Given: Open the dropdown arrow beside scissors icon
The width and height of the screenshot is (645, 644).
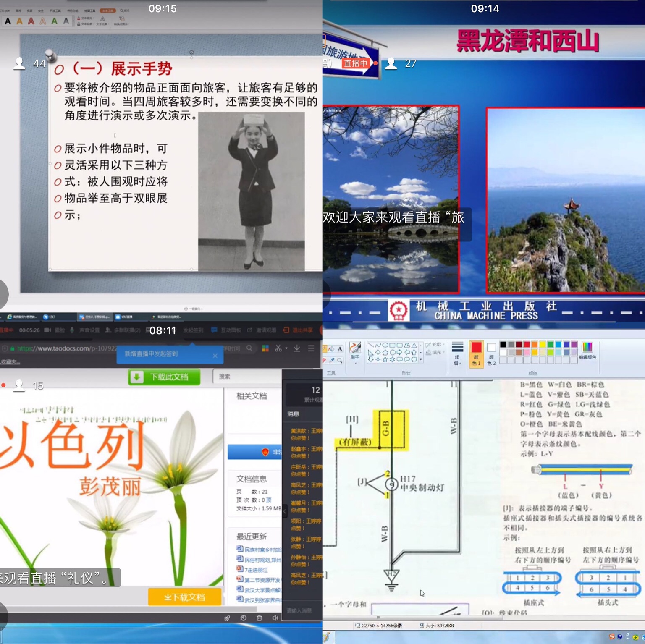Looking at the screenshot, I should click(x=286, y=348).
